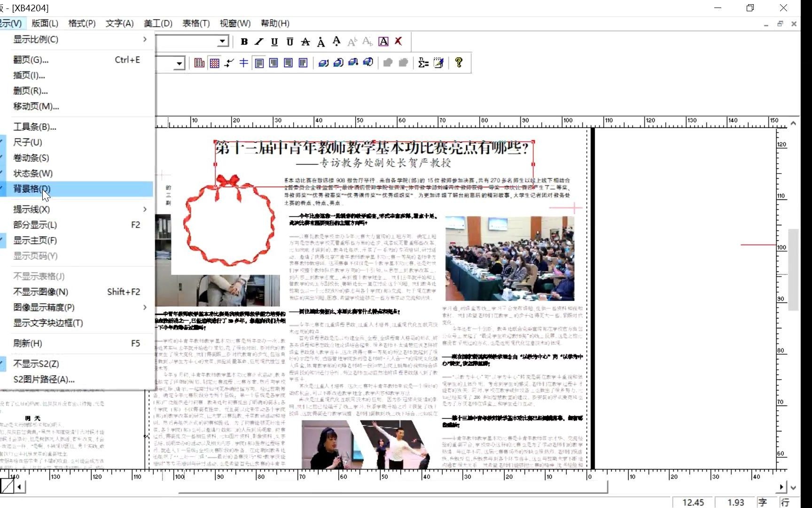
Task: Open the formula editor with the Σ= icon
Action: pos(422,63)
